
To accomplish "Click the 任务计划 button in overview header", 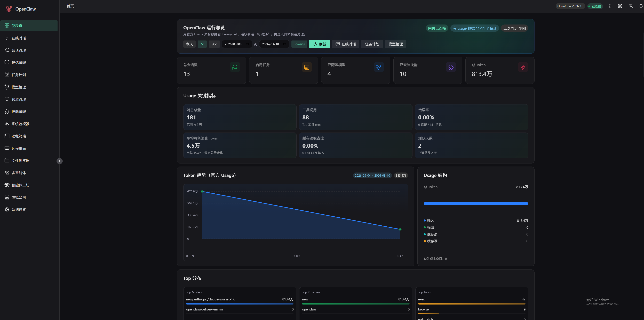I will click(372, 44).
